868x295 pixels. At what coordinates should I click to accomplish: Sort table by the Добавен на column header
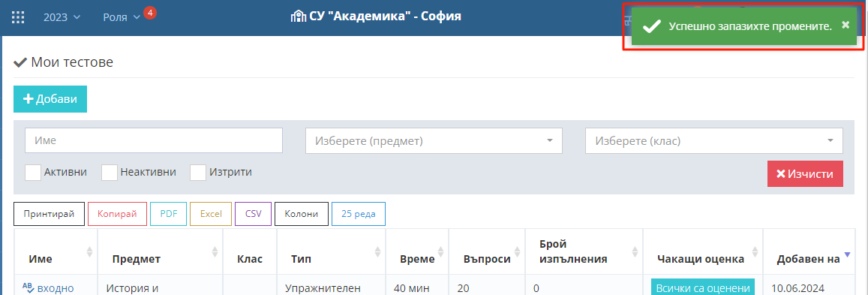tap(809, 251)
